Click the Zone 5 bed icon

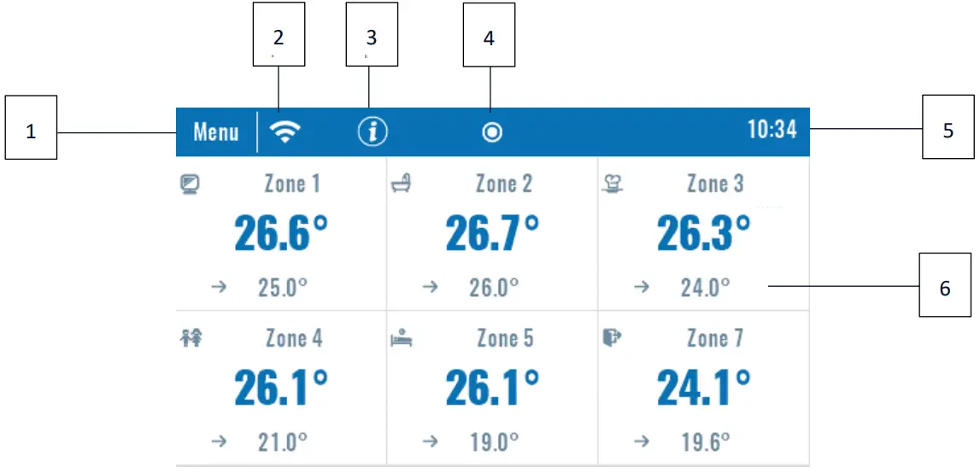point(401,339)
